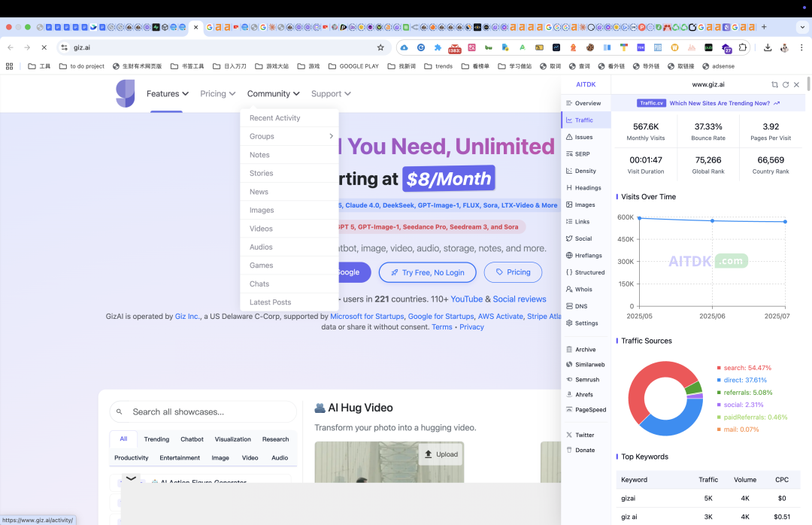Select News in Community menu

coord(289,192)
